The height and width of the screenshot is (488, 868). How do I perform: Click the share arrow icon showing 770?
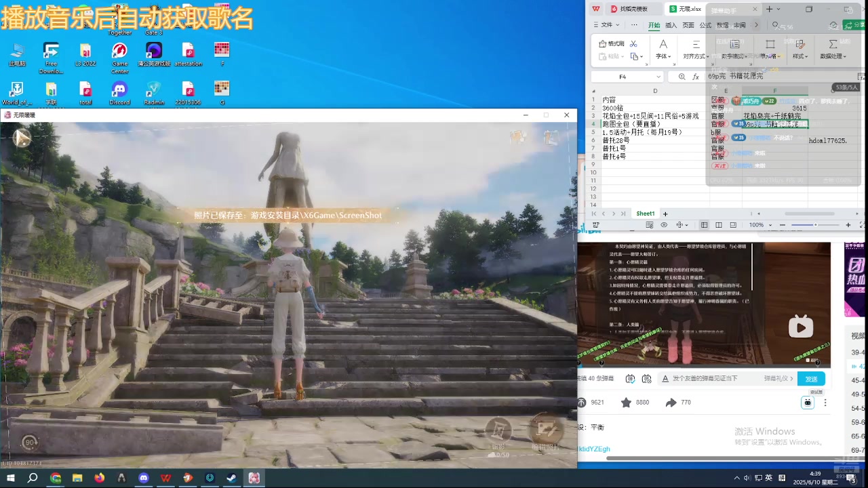[671, 403]
